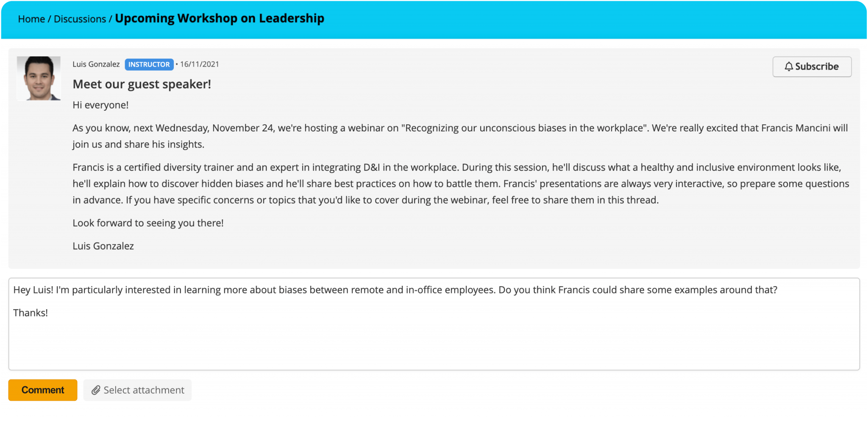Click the bell icon on Subscribe button
Image resolution: width=868 pixels, height=427 pixels.
coord(789,67)
